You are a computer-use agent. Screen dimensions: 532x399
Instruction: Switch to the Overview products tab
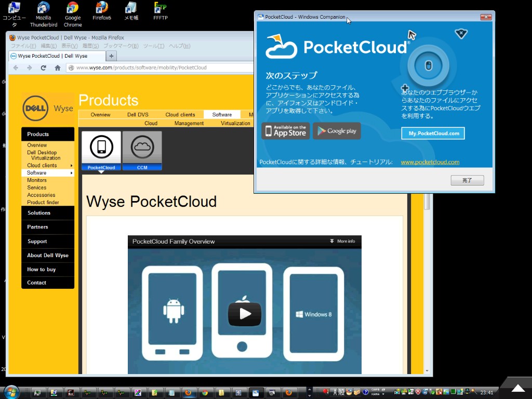(x=100, y=115)
